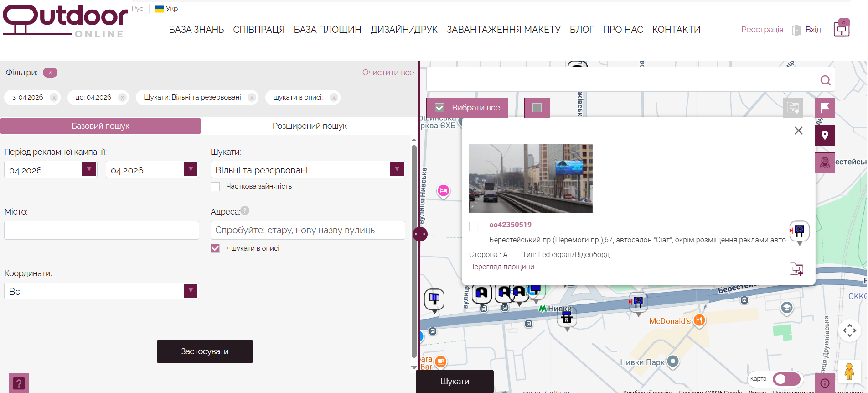The image size is (868, 393).
Task: Click the map camera controls compass button
Action: coord(849,330)
